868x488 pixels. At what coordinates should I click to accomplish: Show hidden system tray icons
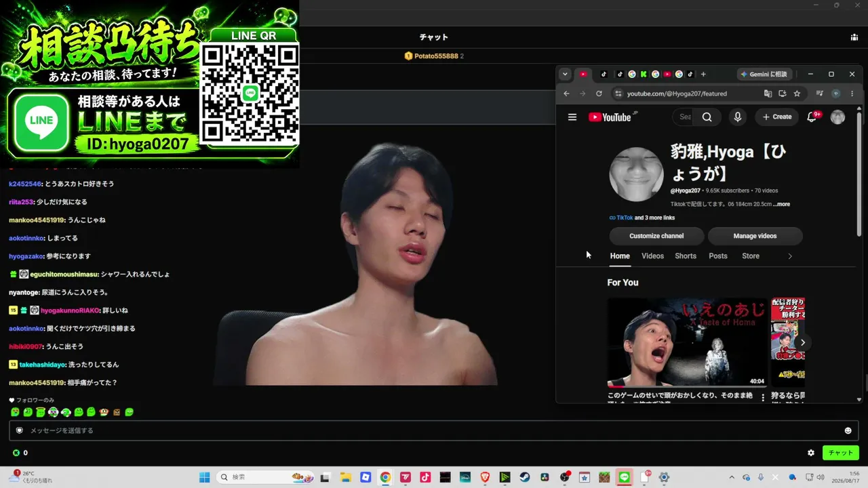click(x=731, y=477)
